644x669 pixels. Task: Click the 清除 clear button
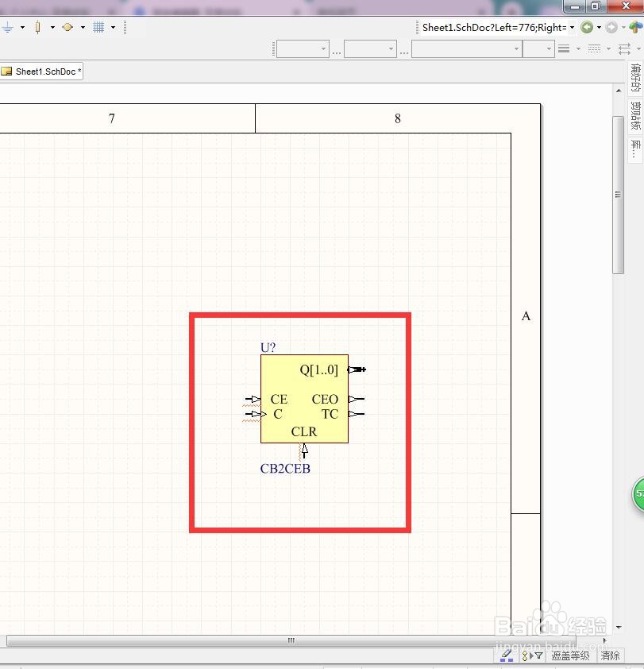pos(611,655)
